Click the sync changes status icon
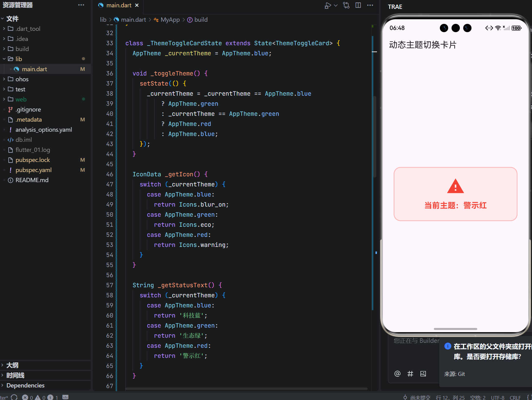 (x=14, y=397)
